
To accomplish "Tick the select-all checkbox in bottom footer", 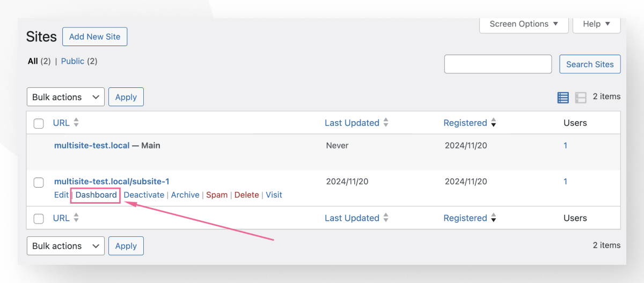I will pyautogui.click(x=39, y=219).
